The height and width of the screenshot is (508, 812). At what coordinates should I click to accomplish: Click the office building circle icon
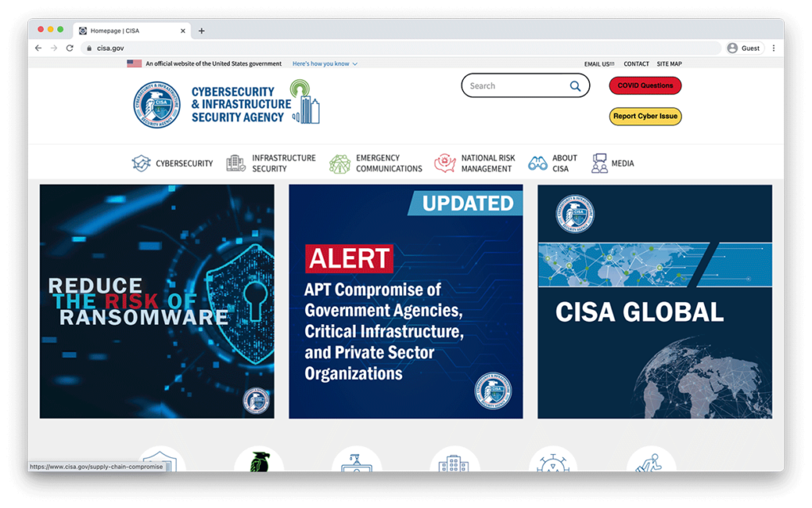coord(454,460)
